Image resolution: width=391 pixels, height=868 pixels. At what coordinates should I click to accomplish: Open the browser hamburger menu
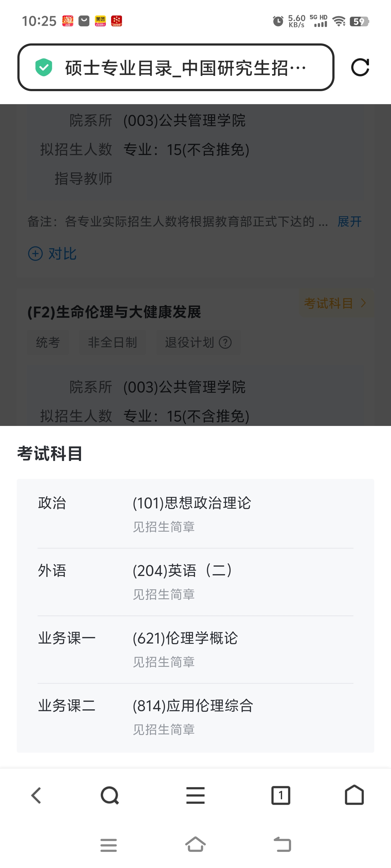(x=195, y=795)
